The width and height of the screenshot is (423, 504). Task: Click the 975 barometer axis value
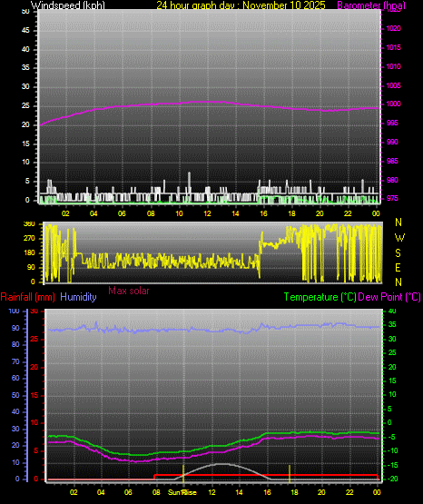point(392,198)
